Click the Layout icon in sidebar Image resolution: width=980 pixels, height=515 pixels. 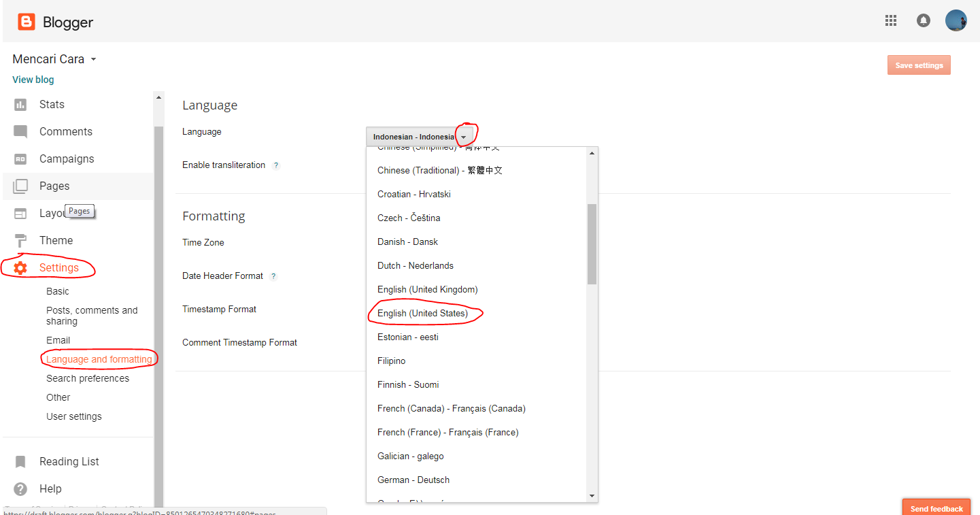[x=20, y=214]
